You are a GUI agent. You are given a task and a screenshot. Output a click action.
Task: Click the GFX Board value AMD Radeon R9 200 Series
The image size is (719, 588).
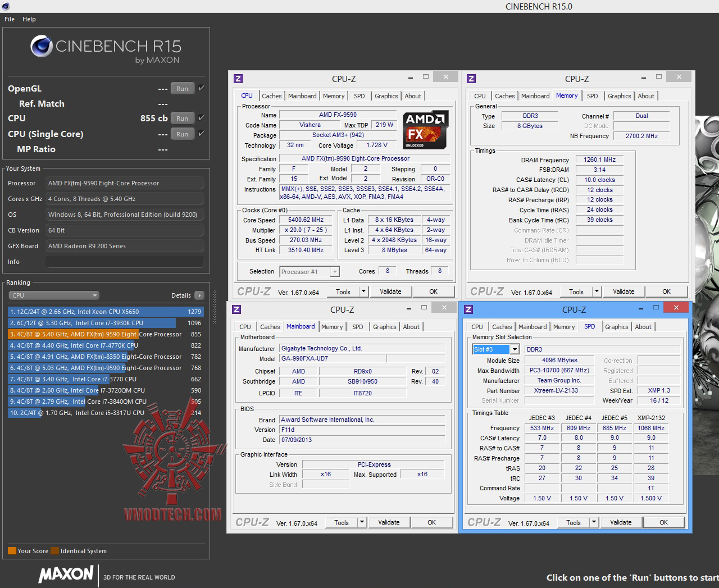[x=125, y=246]
